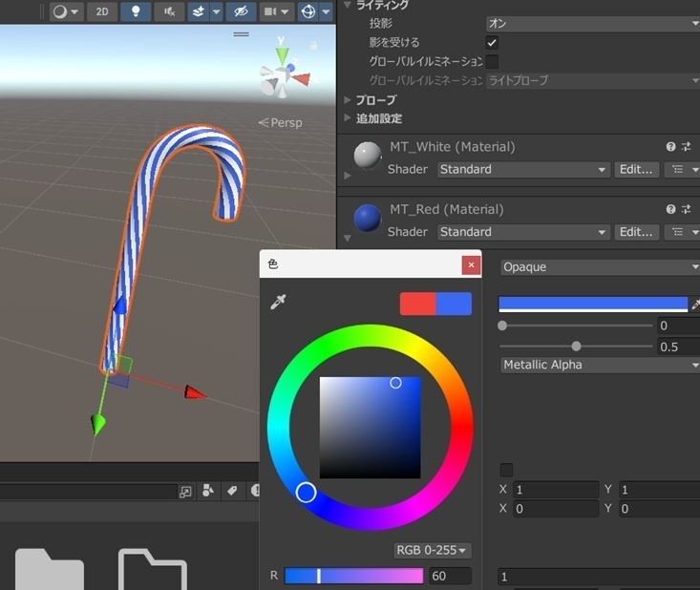Viewport: 700px width, 590px height.
Task: Toggle 2D view mode
Action: coord(102,11)
